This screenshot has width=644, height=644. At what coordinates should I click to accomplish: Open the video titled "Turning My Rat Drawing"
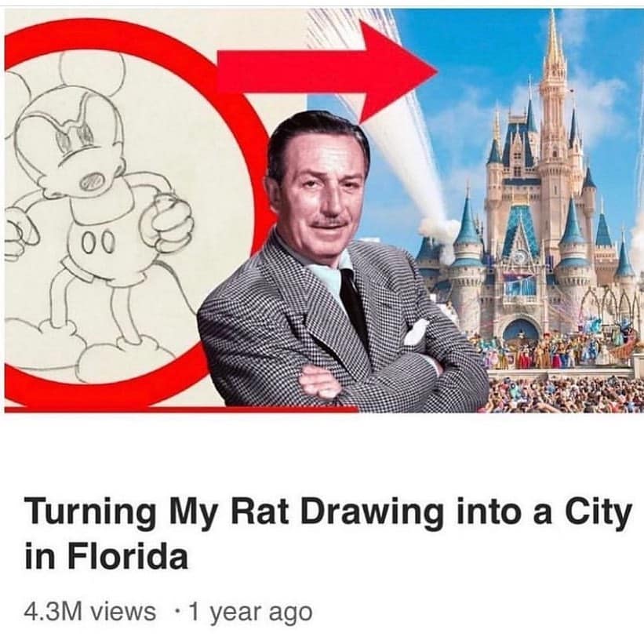tap(327, 533)
